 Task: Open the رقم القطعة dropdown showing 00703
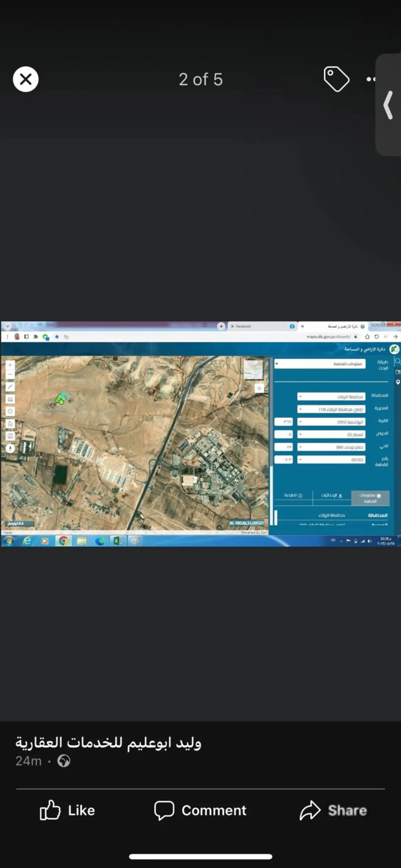click(331, 460)
